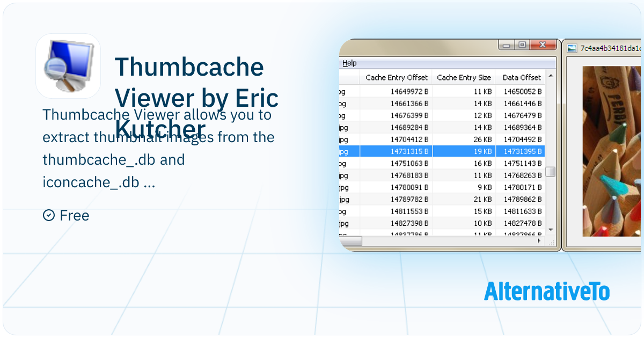This screenshot has height=338, width=644.
Task: Close the Thumbcache Viewer window
Action: pyautogui.click(x=543, y=45)
